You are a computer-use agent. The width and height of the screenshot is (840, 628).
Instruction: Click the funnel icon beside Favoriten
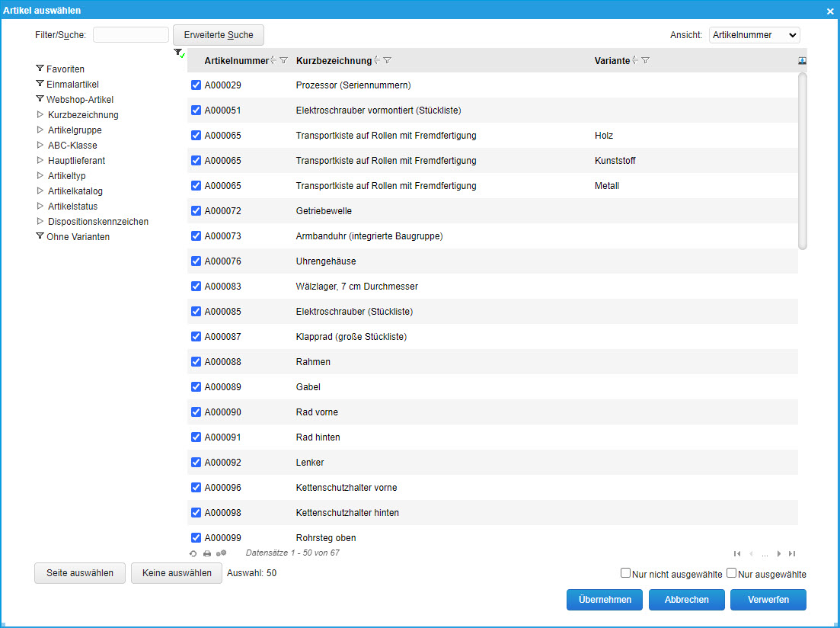(40, 68)
